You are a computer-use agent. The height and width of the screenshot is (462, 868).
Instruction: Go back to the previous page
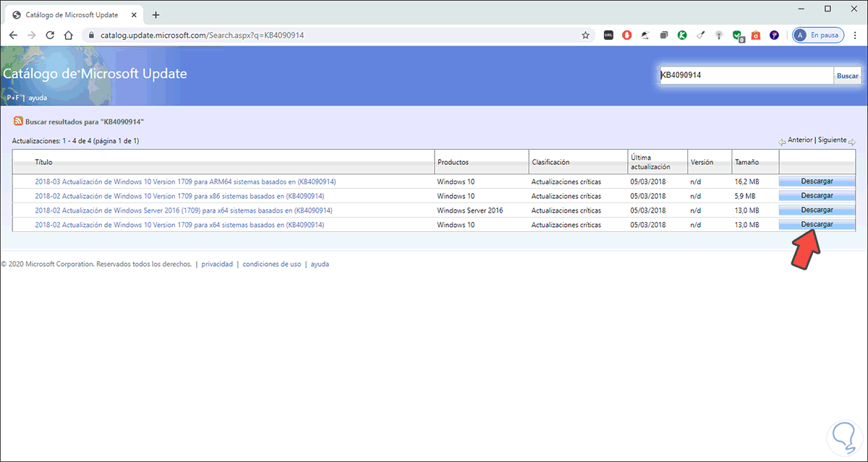point(14,35)
